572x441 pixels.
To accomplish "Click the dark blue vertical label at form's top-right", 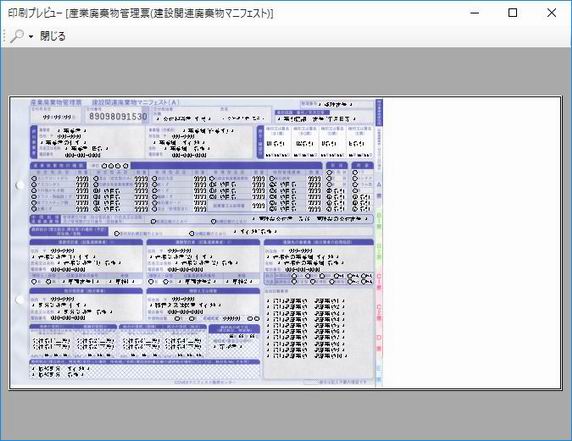I will pos(379,112).
